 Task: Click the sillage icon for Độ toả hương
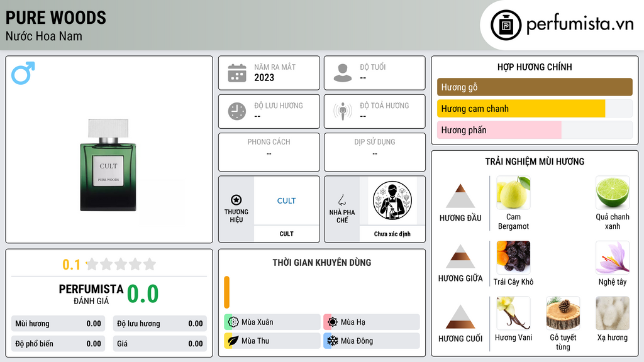point(343,111)
